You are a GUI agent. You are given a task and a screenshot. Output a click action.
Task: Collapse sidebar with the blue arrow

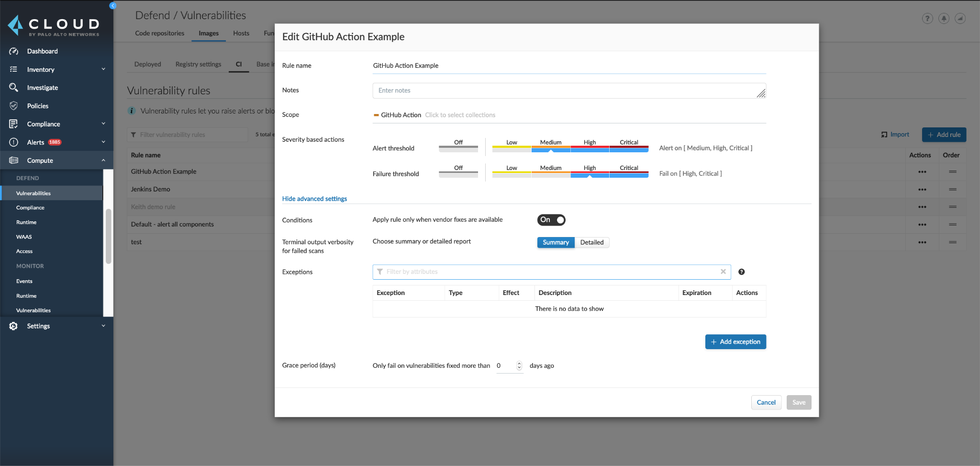[113, 6]
